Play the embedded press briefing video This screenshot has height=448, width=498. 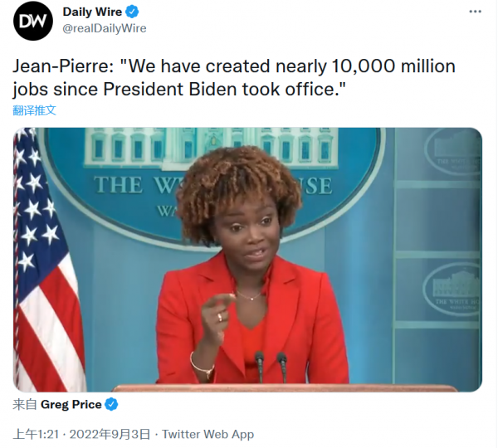[x=247, y=260]
